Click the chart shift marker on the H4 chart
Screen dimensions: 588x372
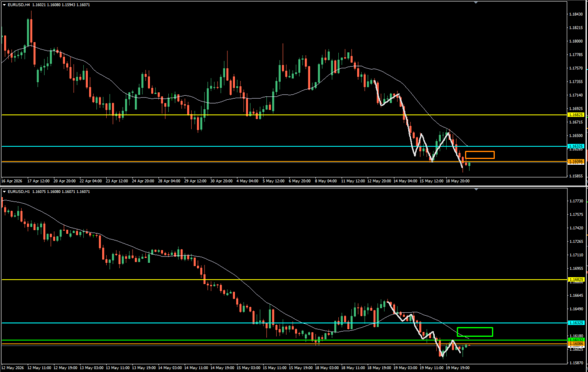coord(476,3)
